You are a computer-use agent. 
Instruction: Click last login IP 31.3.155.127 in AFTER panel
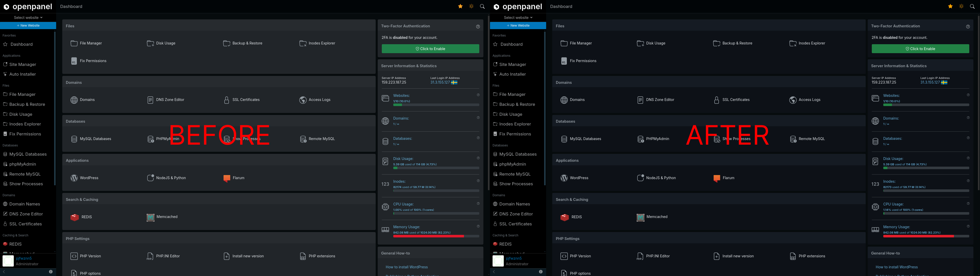[930, 82]
